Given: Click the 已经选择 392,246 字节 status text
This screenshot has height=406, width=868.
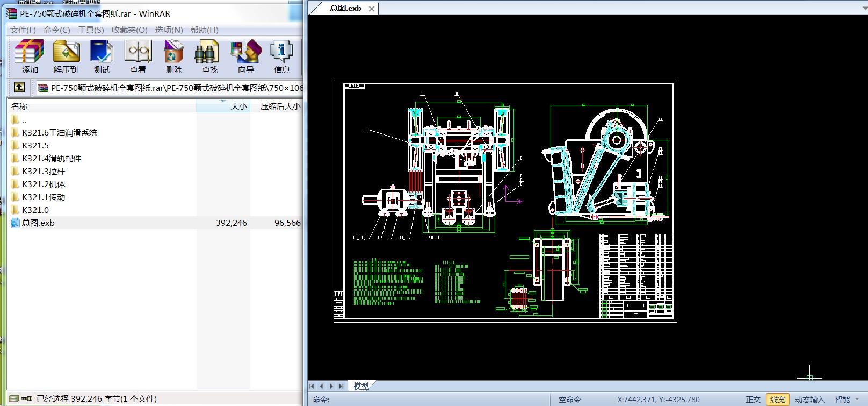Looking at the screenshot, I should click(x=97, y=399).
